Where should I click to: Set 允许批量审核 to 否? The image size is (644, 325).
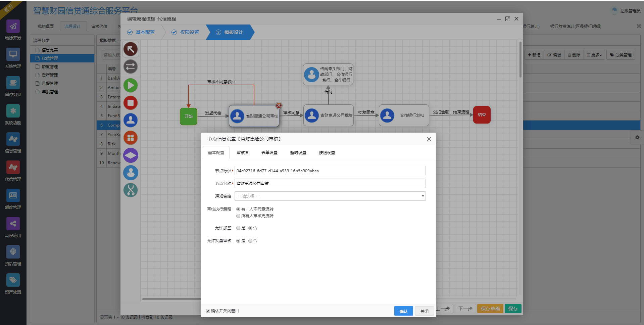click(250, 241)
